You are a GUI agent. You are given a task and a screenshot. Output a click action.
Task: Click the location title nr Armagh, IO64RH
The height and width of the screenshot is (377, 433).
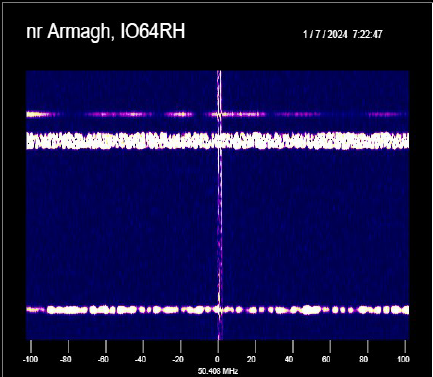105,32
